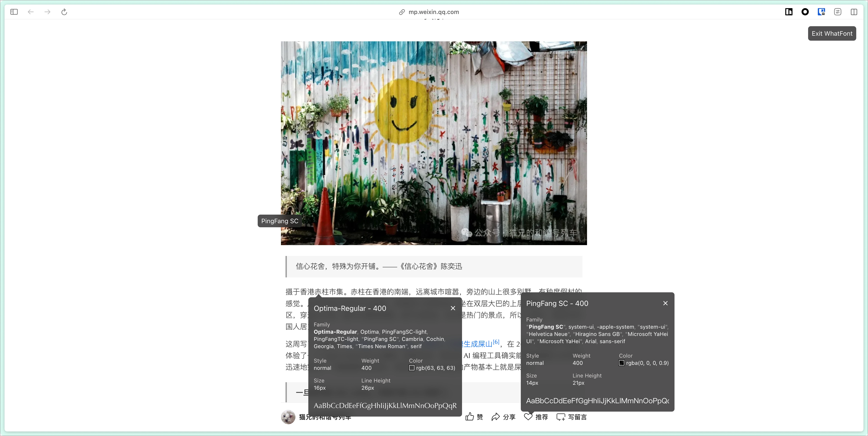Open the black circle toolbar extension
868x436 pixels.
pos(805,12)
